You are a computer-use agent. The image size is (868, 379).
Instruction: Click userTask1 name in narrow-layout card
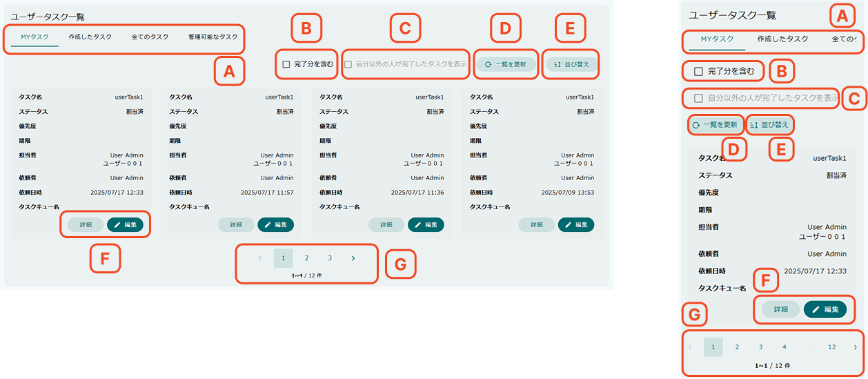829,158
